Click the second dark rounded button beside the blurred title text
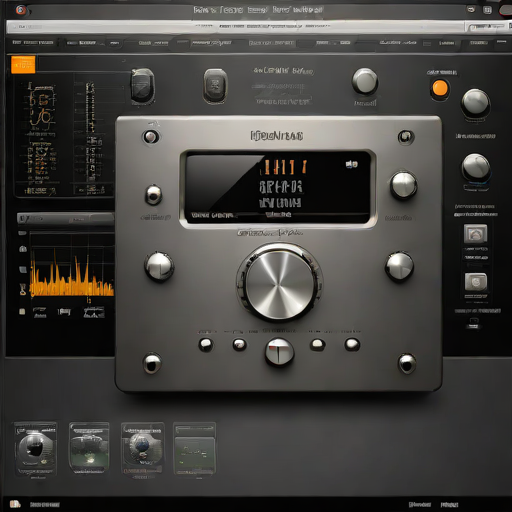This screenshot has width=512, height=512. tap(215, 86)
